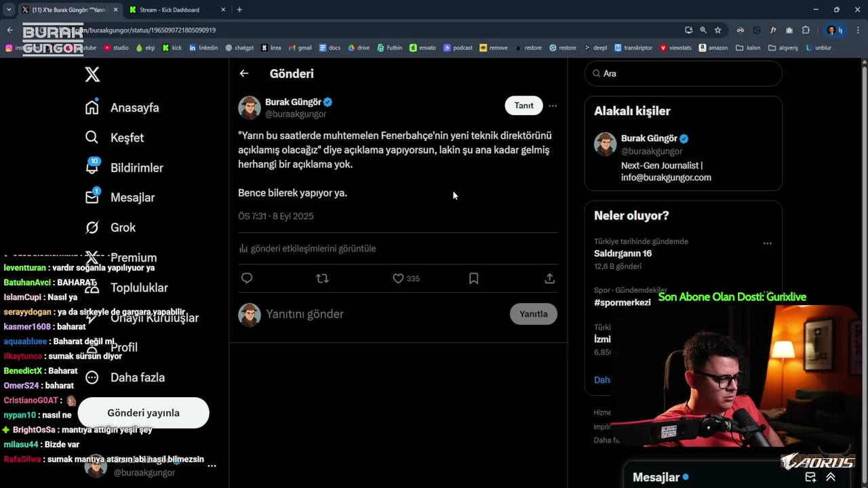Open the docs bookmark
The image size is (868, 488).
coord(329,48)
